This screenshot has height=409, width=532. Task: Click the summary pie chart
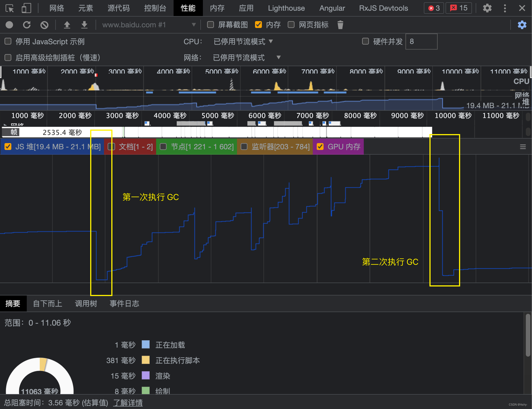(40, 376)
